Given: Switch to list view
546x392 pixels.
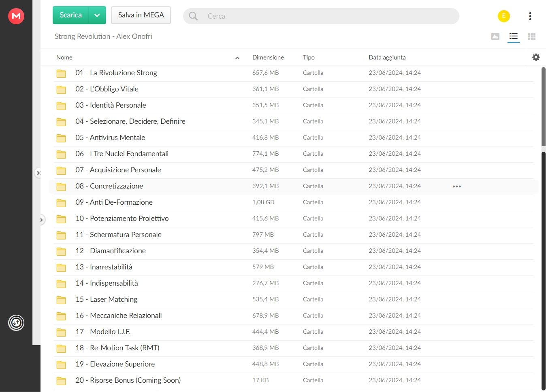Looking at the screenshot, I should pyautogui.click(x=514, y=36).
